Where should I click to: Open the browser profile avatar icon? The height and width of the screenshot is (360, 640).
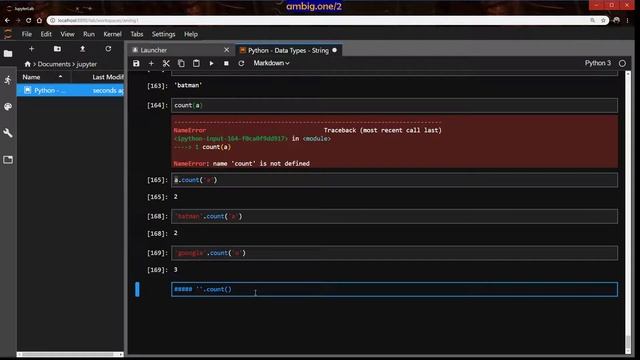click(616, 20)
